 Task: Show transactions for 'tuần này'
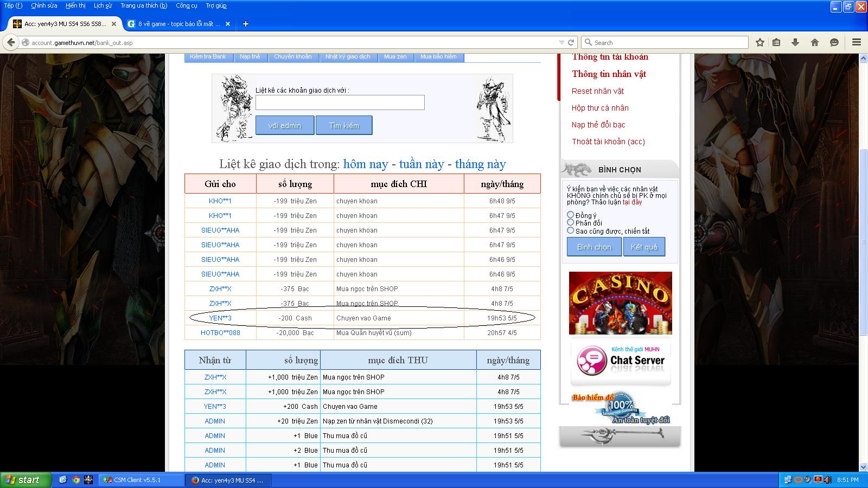422,164
